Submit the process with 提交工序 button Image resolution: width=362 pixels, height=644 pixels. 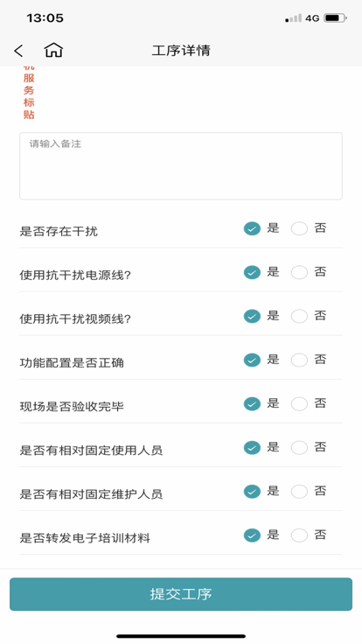(x=181, y=594)
